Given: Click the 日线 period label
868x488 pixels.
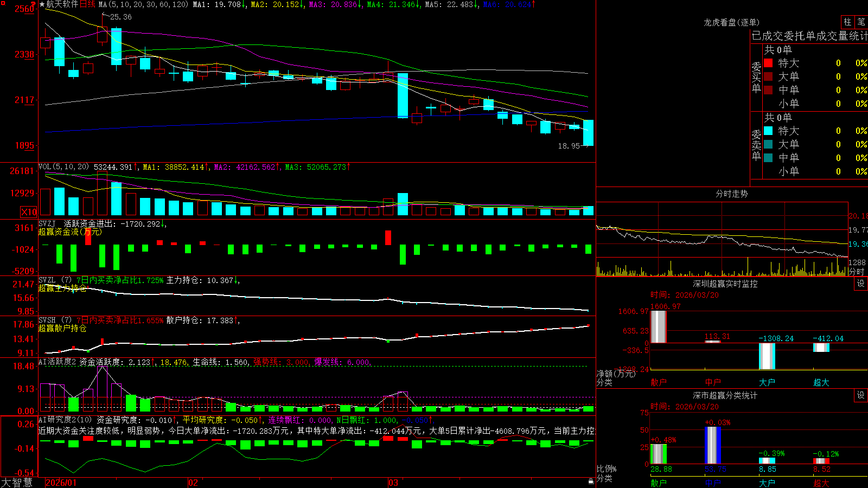Looking at the screenshot, I should (x=87, y=4).
